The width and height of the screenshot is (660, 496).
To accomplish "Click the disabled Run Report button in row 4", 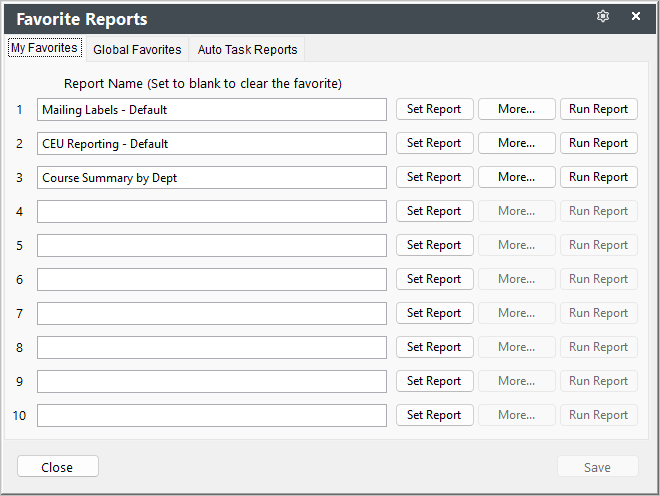I will coord(599,211).
